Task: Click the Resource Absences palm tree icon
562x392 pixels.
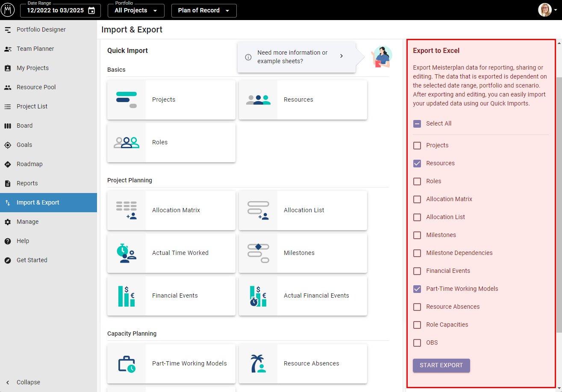Action: pos(258,364)
